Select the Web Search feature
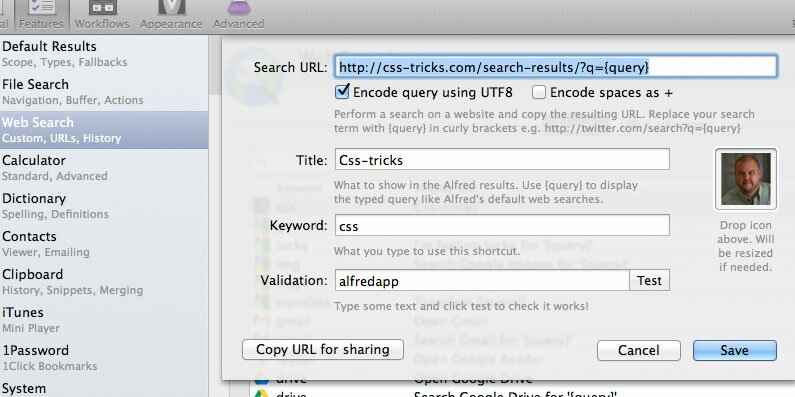The width and height of the screenshot is (795, 397). pos(104,130)
